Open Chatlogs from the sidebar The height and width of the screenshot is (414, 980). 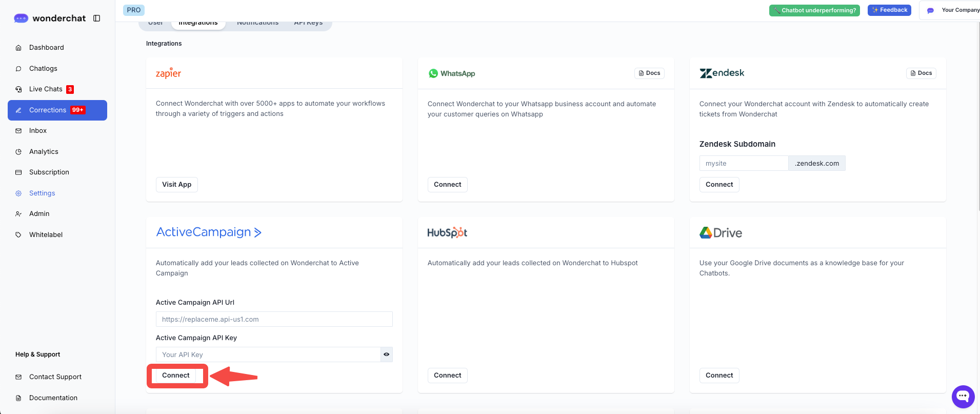point(43,69)
